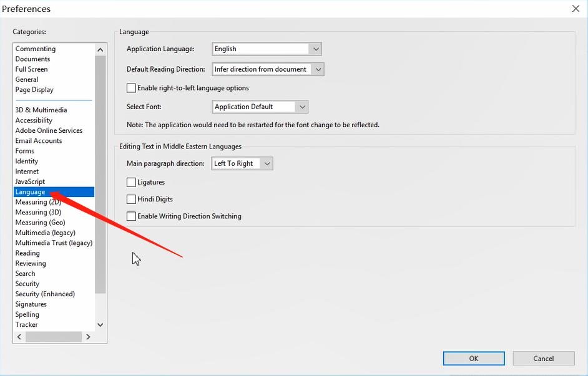The image size is (588, 376).
Task: Confirm preferences with the OK button
Action: tap(473, 358)
